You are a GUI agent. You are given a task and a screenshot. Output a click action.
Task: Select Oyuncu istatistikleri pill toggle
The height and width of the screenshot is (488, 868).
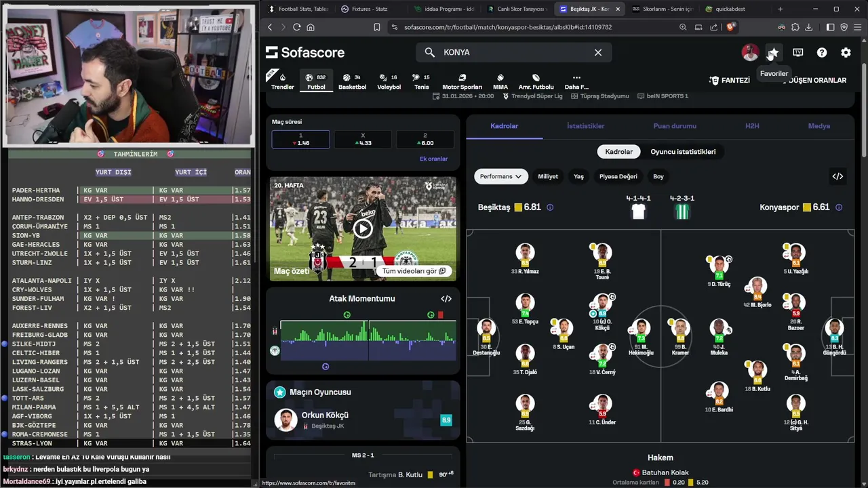pyautogui.click(x=683, y=152)
